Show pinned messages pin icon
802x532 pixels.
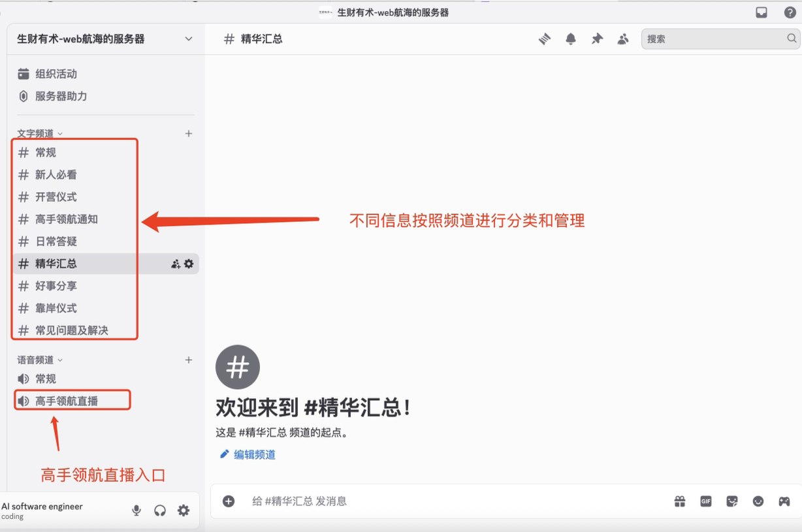(597, 39)
